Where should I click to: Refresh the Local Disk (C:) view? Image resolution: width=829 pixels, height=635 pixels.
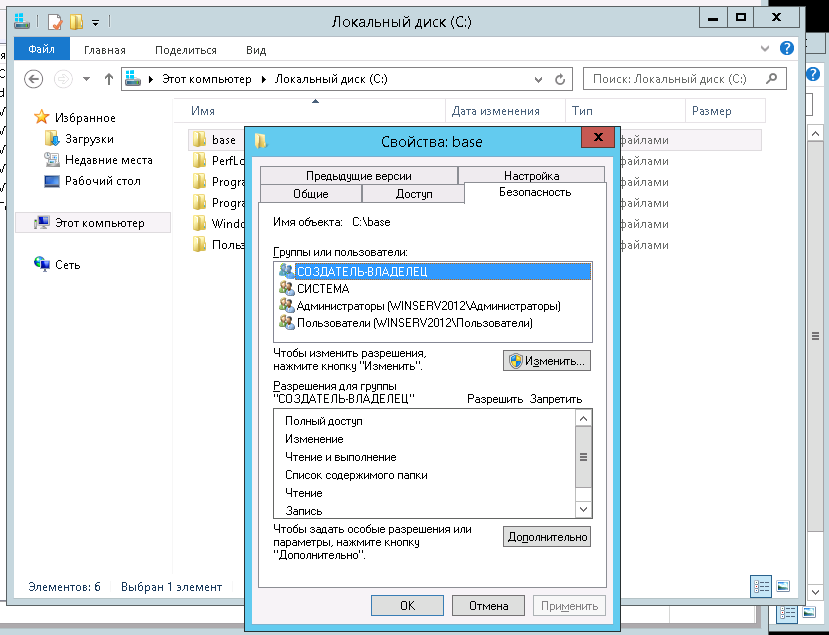pos(560,79)
